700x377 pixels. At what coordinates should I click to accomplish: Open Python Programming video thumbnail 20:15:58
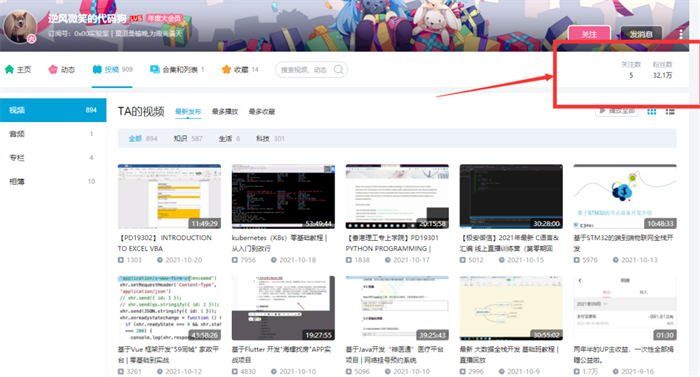[397, 197]
